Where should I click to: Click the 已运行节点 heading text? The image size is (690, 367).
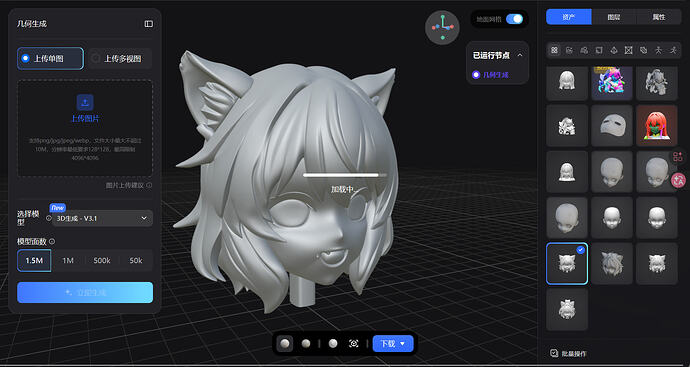(x=491, y=55)
